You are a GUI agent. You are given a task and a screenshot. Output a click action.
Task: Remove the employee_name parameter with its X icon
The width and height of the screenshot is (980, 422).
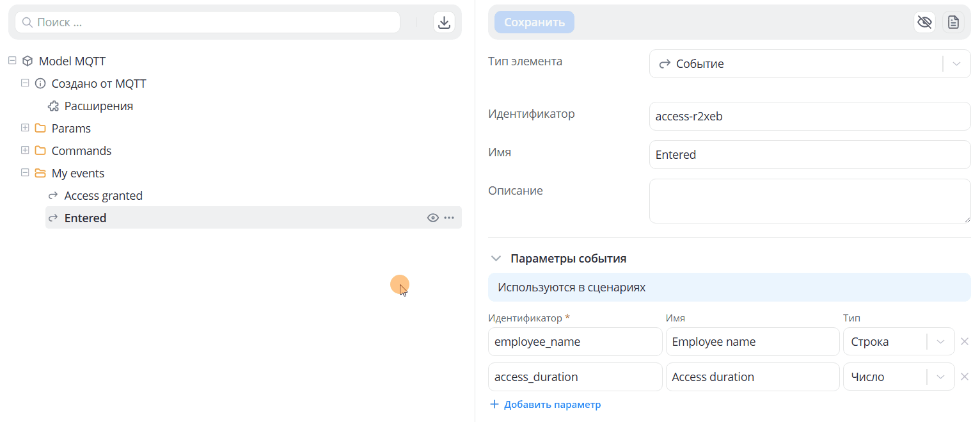[965, 341]
